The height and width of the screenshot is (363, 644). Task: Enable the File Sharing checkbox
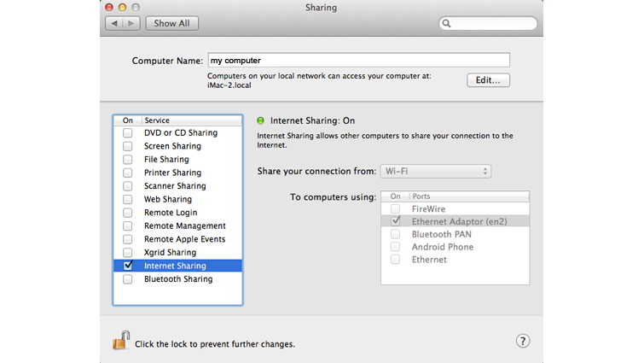(127, 160)
